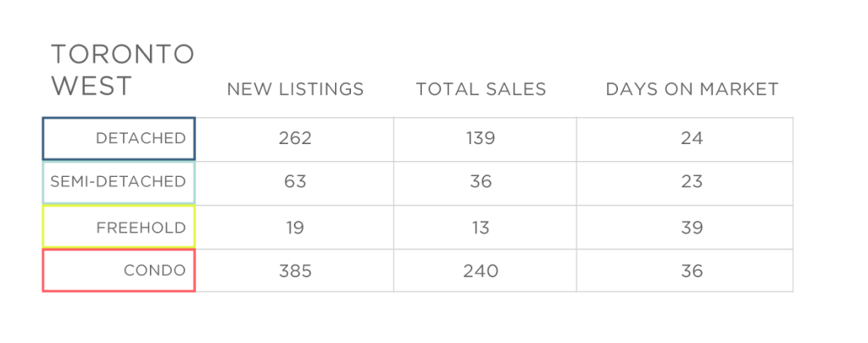The image size is (868, 343).
Task: Click the NEW LISTINGS column header
Action: 295,89
